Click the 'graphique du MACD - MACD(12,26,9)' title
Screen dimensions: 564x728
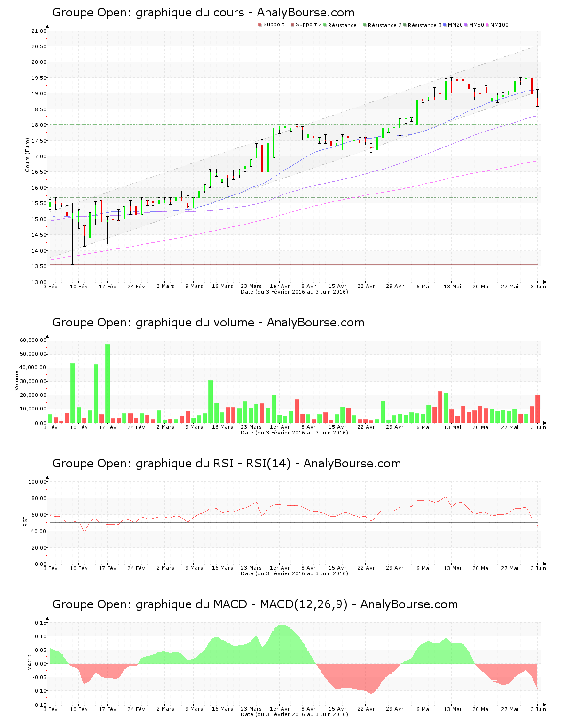tap(255, 604)
